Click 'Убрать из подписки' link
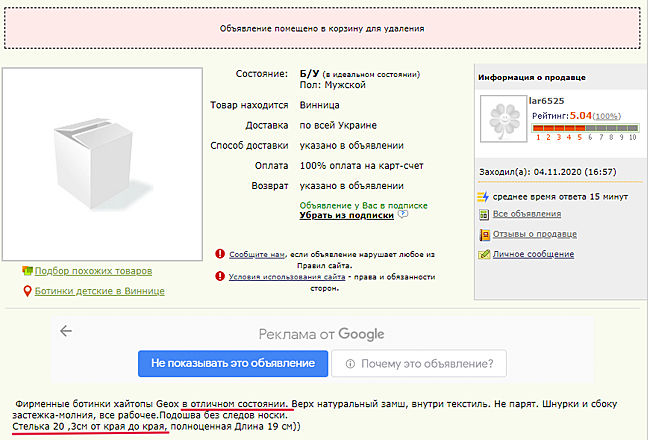This screenshot has width=650, height=440. (x=346, y=214)
